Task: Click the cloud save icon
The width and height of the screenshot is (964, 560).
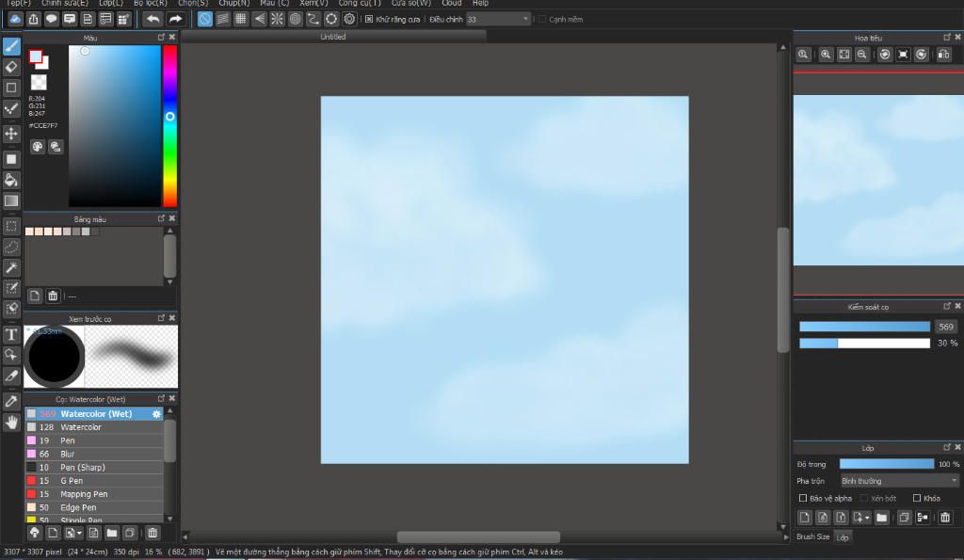Action: (x=15, y=19)
